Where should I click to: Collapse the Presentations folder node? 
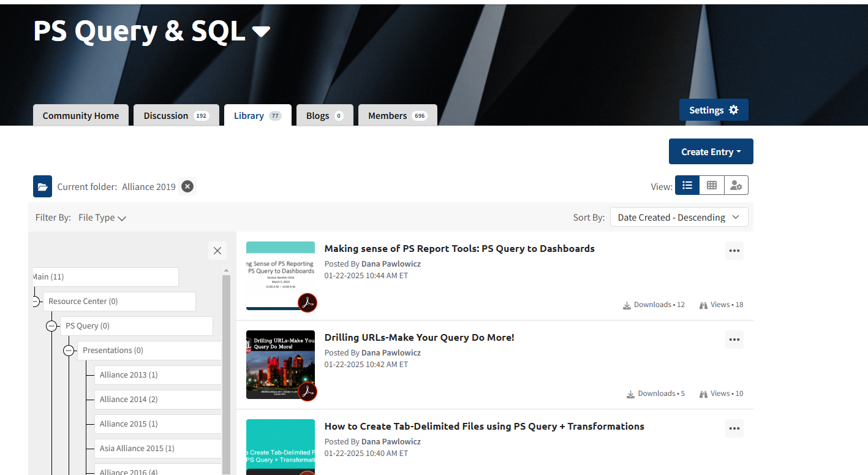click(x=69, y=351)
